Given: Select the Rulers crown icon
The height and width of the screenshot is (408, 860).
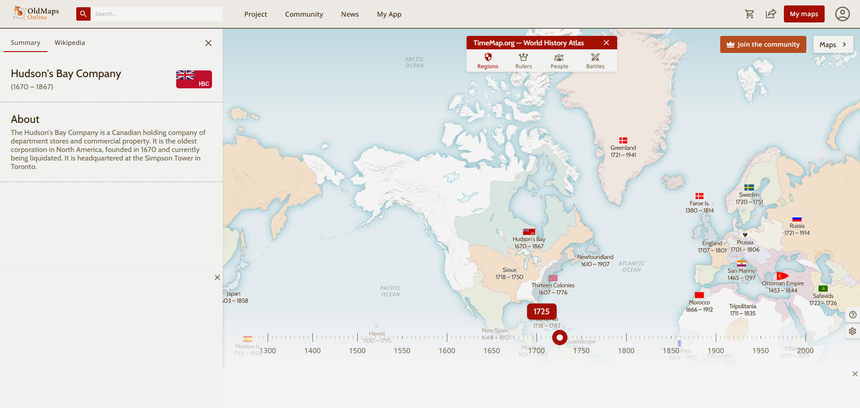Looking at the screenshot, I should coord(523,60).
